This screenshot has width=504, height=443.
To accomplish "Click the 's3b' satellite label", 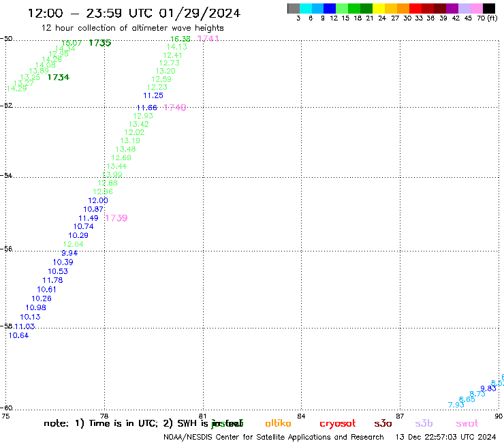I will point(424,423).
